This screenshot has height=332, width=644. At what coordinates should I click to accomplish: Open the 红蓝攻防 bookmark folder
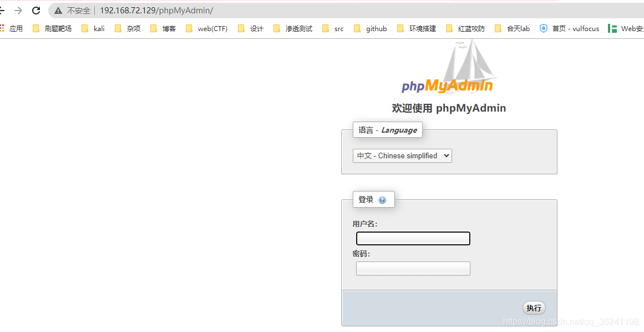(465, 28)
